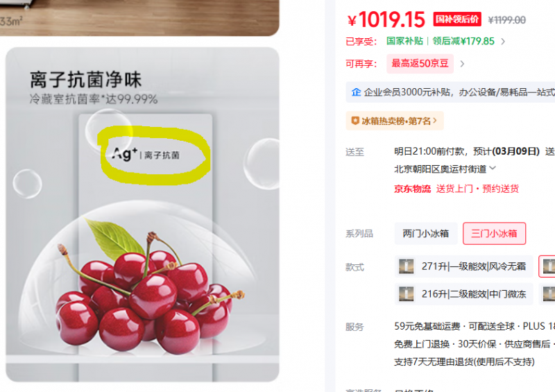The width and height of the screenshot is (555, 392).
Task: Select the 两门小冰箱 series option
Action: pyautogui.click(x=426, y=234)
